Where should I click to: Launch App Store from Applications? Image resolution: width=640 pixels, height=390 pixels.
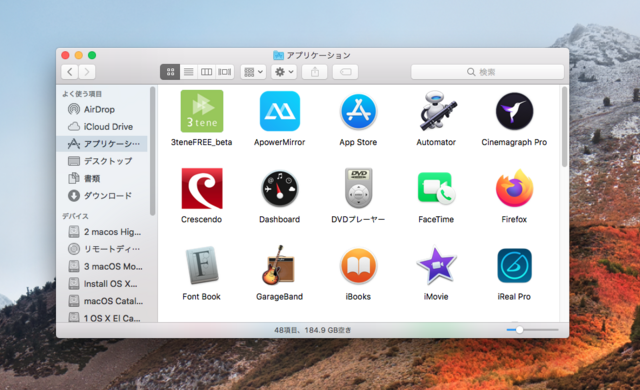click(358, 111)
